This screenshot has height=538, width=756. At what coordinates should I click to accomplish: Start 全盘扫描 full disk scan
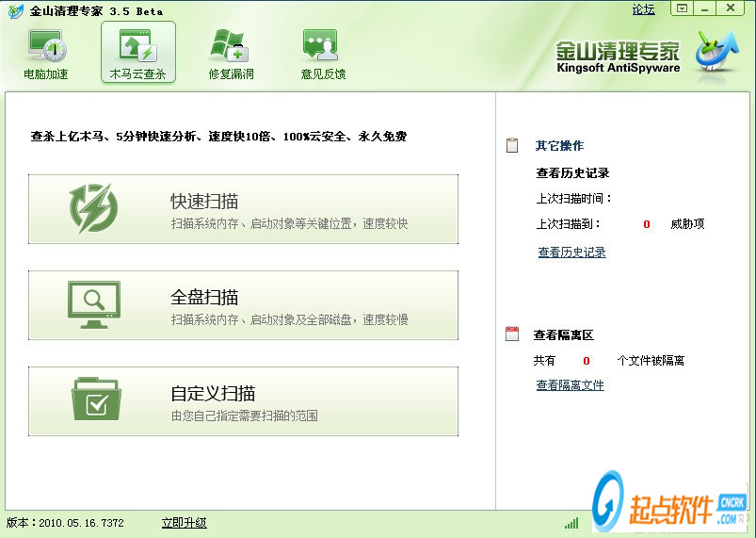pyautogui.click(x=244, y=305)
